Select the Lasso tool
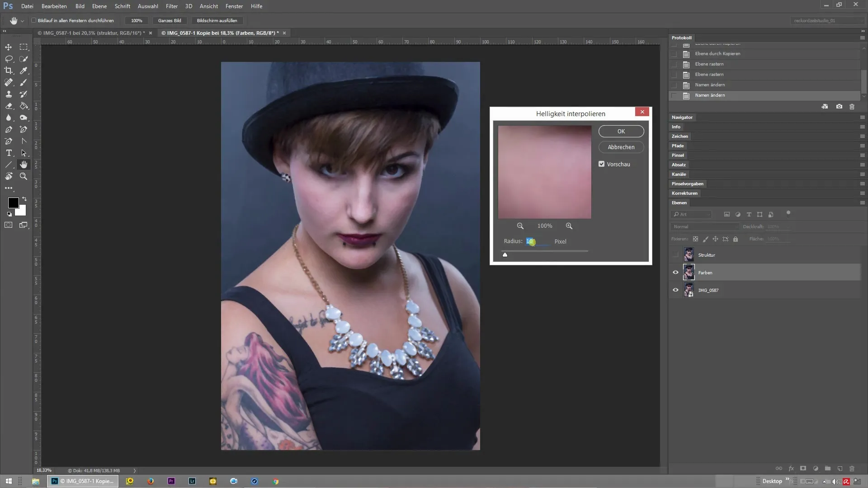 pyautogui.click(x=9, y=59)
